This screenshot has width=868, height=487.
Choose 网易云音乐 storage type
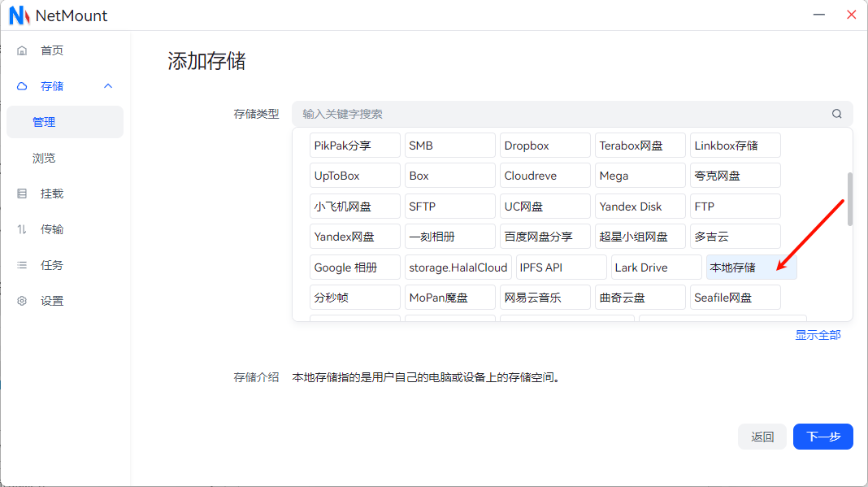point(545,298)
